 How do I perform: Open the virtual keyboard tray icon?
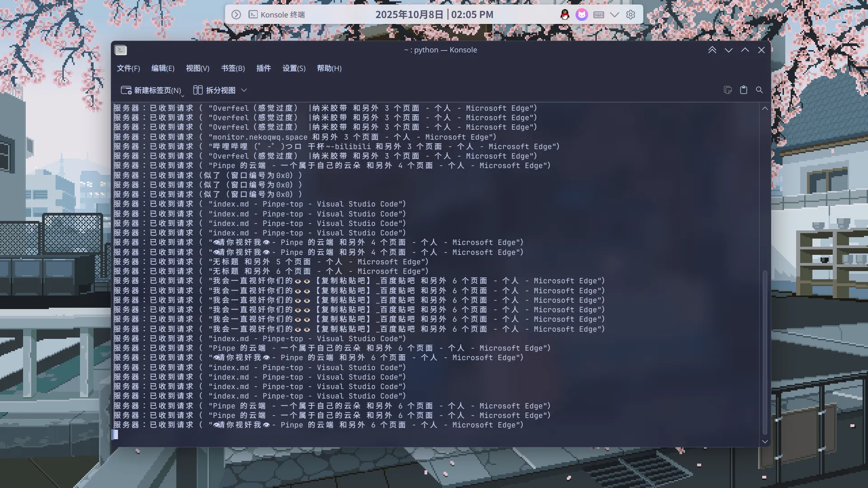[599, 14]
